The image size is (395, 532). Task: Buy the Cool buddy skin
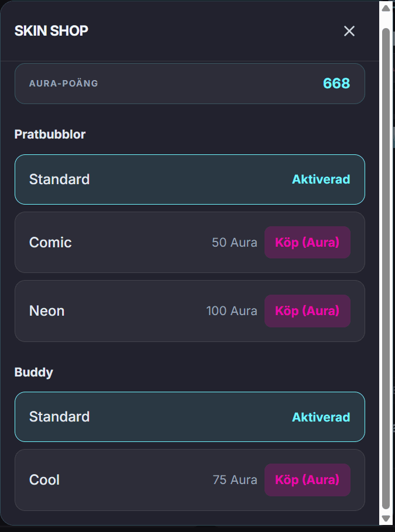point(307,480)
